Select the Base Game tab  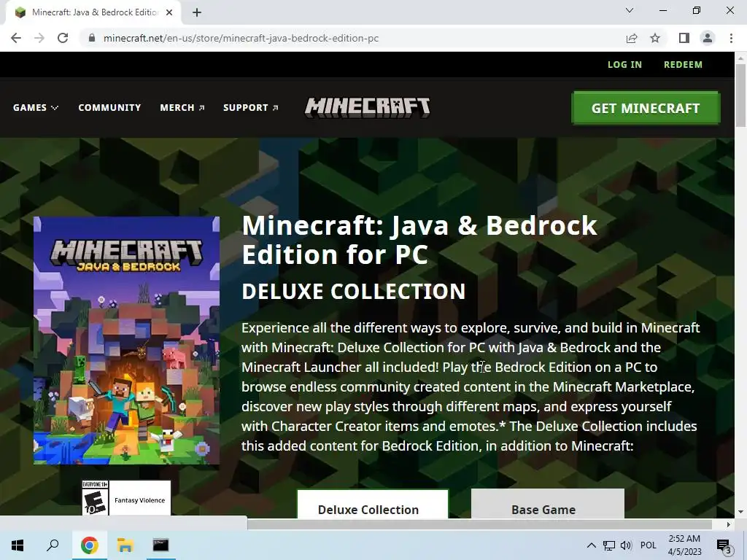point(547,504)
